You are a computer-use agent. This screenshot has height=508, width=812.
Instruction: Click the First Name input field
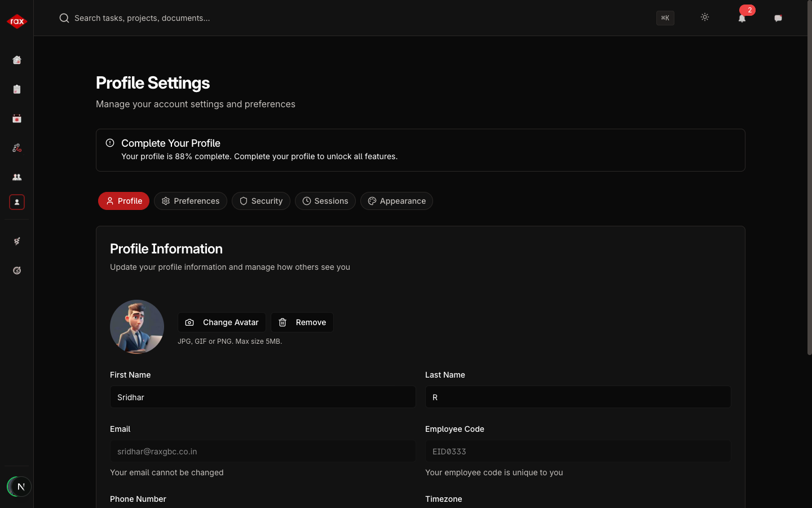click(x=263, y=397)
